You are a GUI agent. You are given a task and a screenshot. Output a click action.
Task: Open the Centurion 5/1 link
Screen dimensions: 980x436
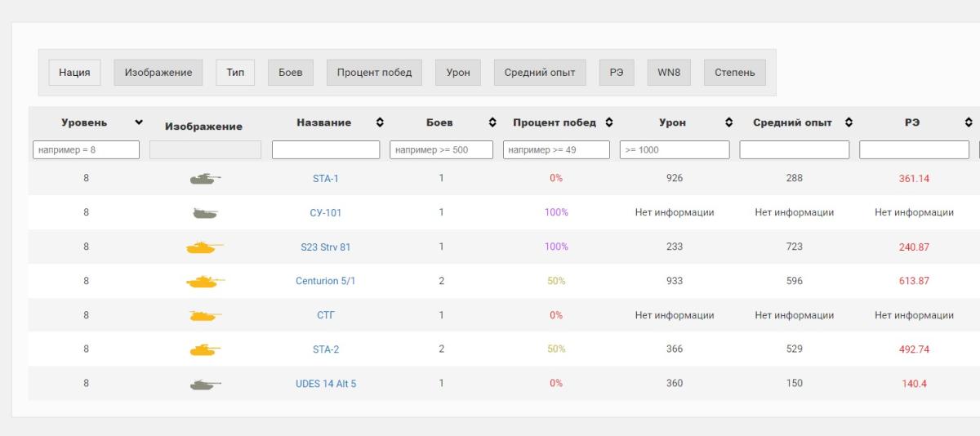325,281
